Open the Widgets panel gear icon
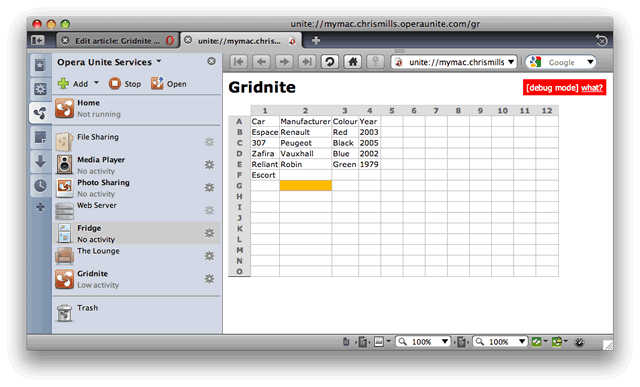640x387 pixels. 40,89
